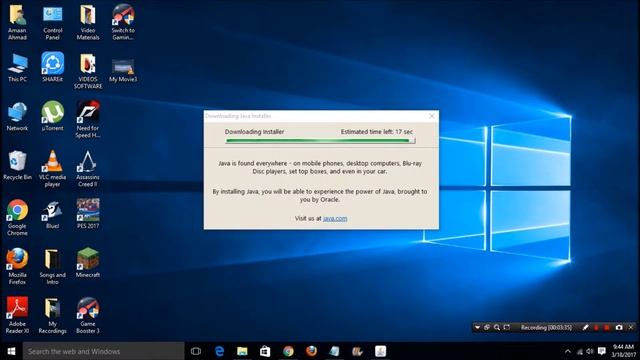Image resolution: width=640 pixels, height=360 pixels.
Task: Open the Amaan Ahmad user folder icon
Action: pos(17,22)
